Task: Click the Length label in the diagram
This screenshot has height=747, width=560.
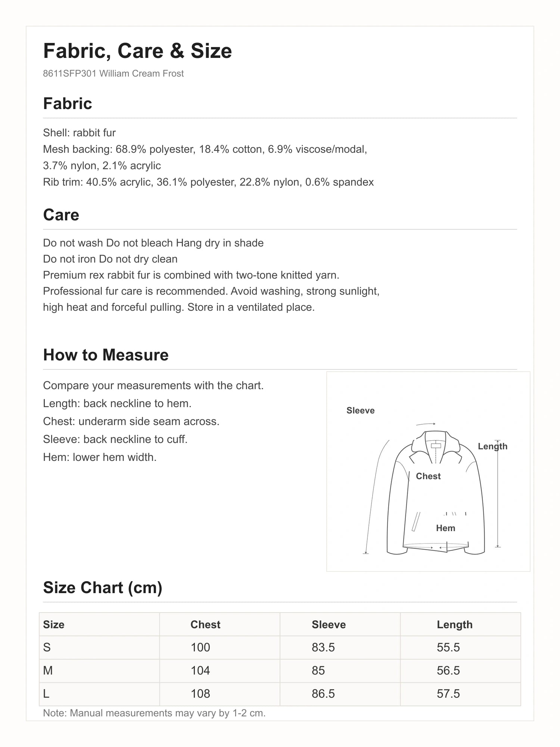Action: (492, 446)
